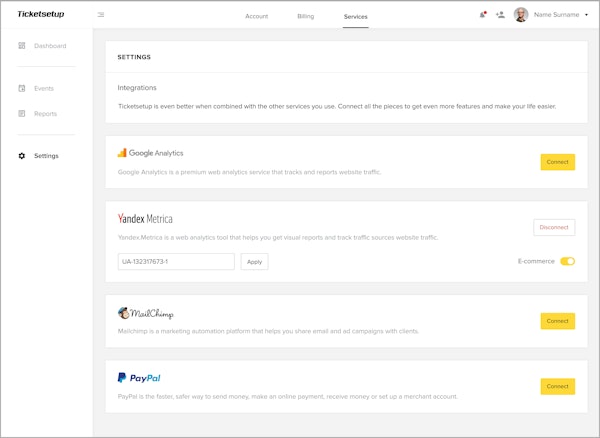Click the Ticketsetup logo
Screen dimensions: 600x438
[41, 15]
